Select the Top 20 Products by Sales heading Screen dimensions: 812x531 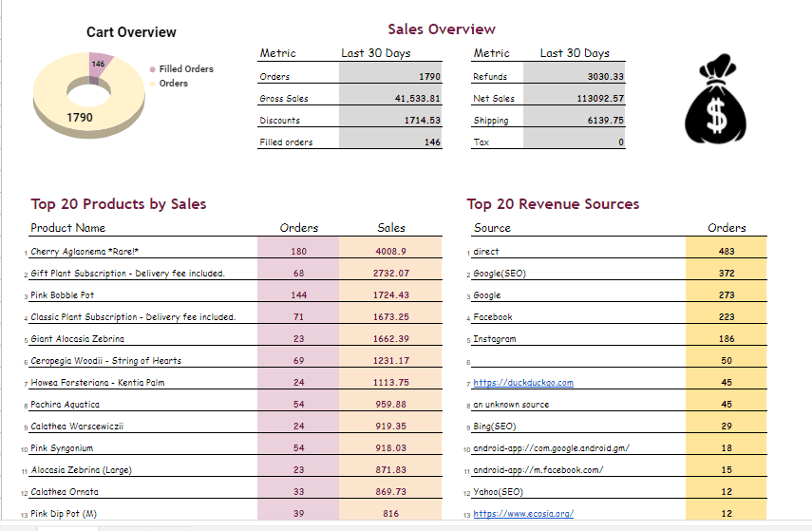point(119,204)
